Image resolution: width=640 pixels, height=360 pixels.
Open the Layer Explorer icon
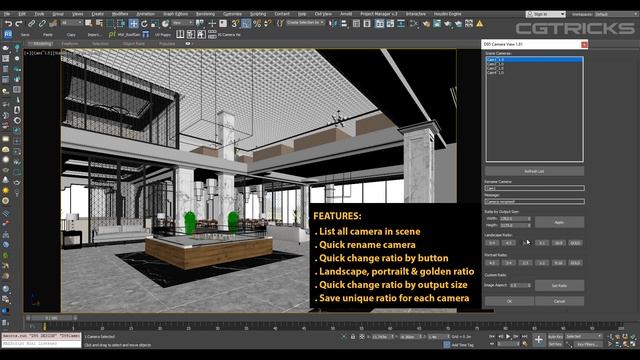point(367,24)
